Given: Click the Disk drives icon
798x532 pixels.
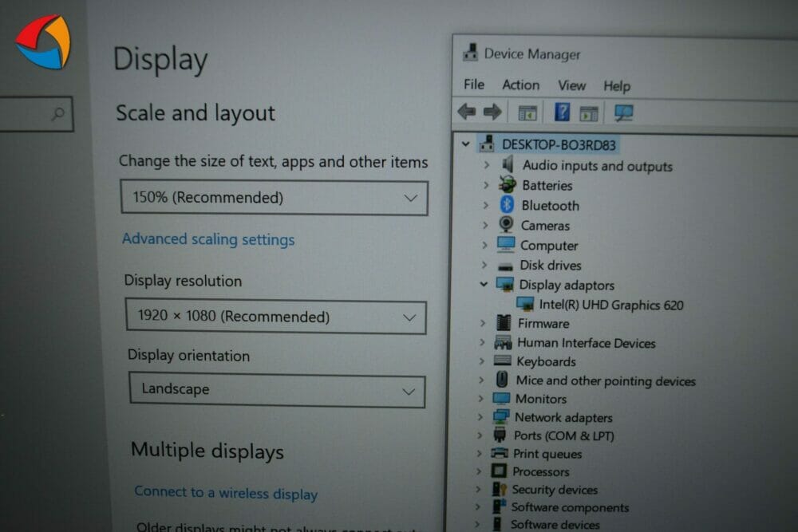Looking at the screenshot, I should 505,266.
